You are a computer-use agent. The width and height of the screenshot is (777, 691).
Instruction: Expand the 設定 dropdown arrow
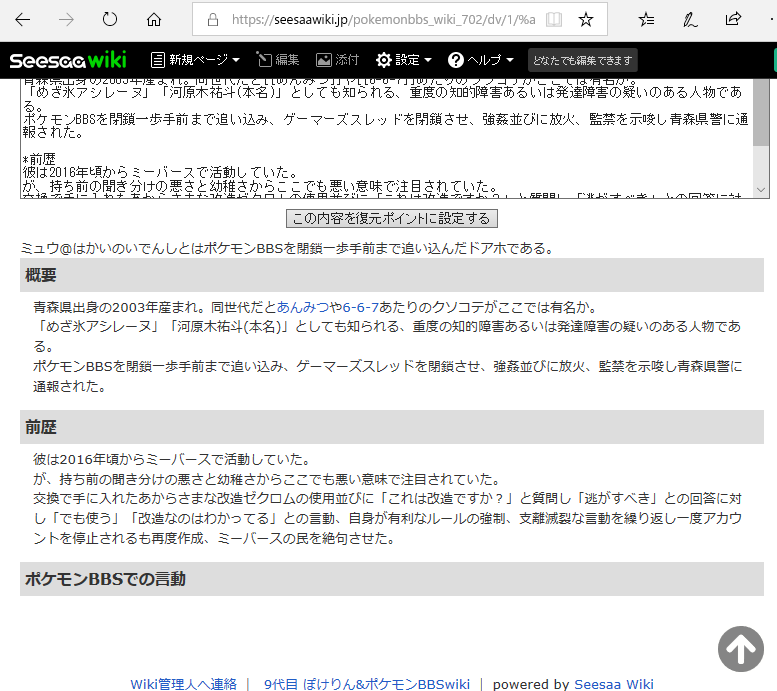pyautogui.click(x=428, y=60)
